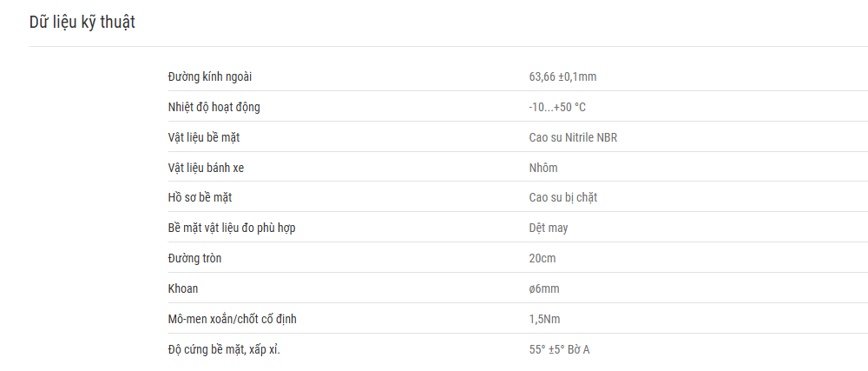Viewport: 868px width, 371px height.
Task: Click the '55° ±5° Bờ A' hardness value
Action: coord(560,350)
